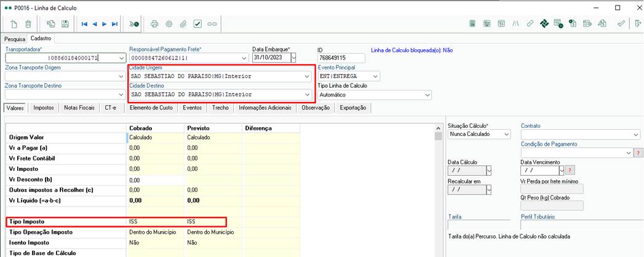The width and height of the screenshot is (644, 257).
Task: Click the save floppy disk icon
Action: click(65, 24)
